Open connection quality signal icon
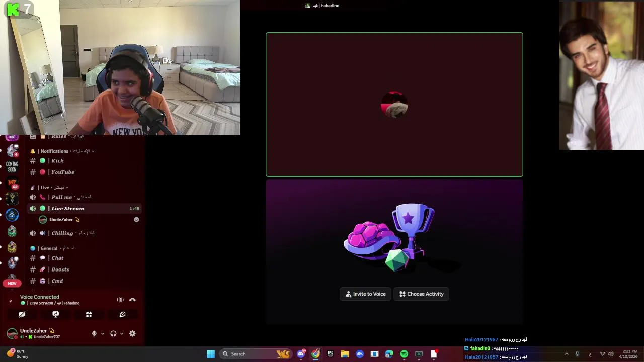 [11, 301]
